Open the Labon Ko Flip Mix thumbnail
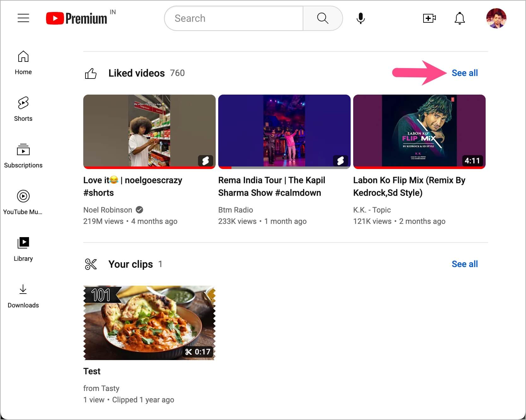 [x=419, y=131]
